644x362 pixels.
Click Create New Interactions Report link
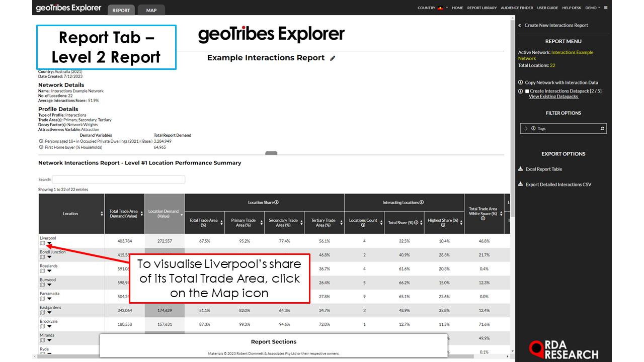click(556, 25)
